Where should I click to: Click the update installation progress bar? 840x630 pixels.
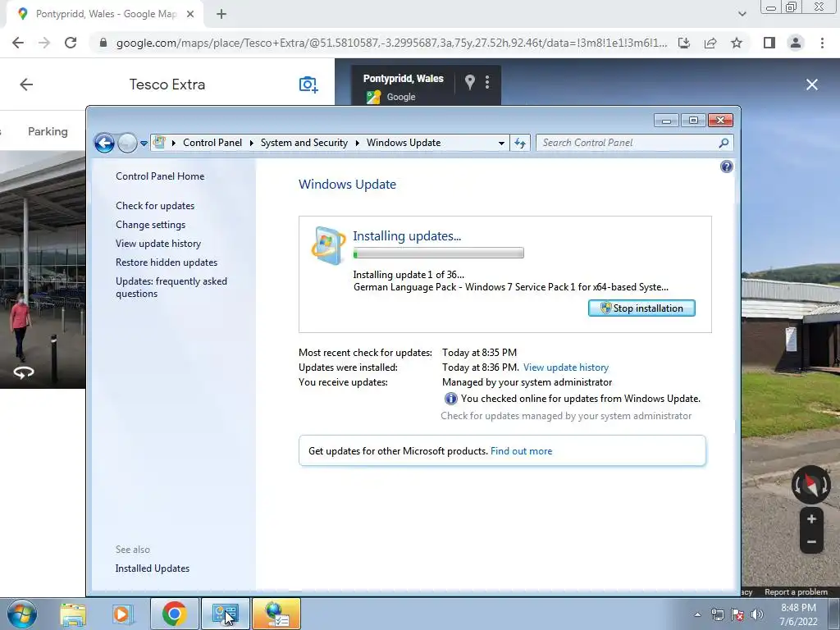tap(438, 253)
